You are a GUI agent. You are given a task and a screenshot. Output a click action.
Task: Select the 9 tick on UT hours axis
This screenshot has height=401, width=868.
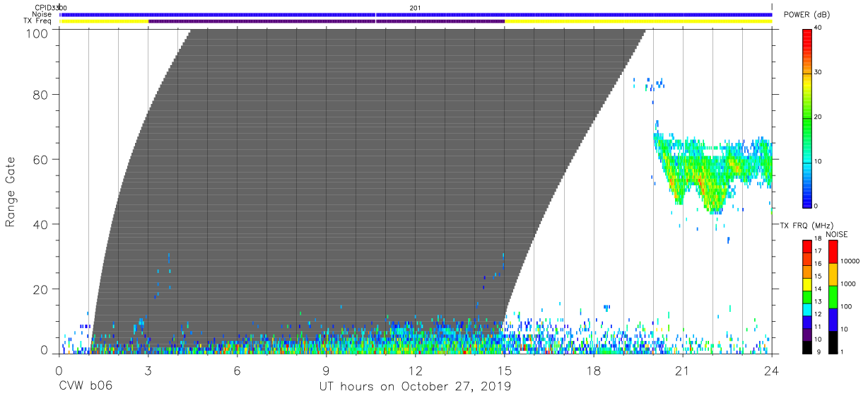(x=326, y=370)
